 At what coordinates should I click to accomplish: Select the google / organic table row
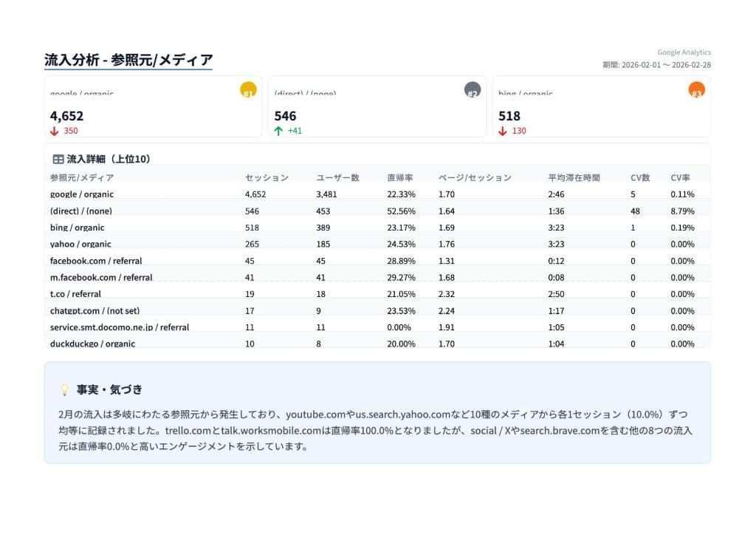coord(295,194)
